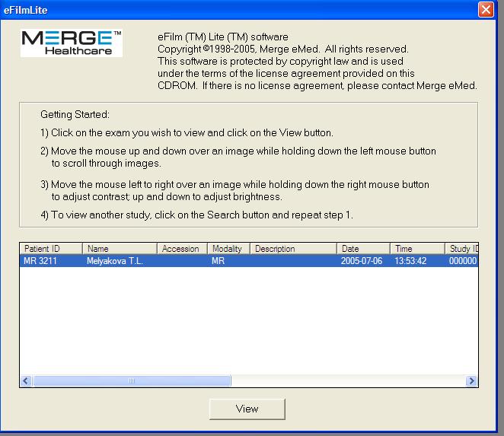Screen dimensions: 504x436
Task: Click the Accession column header
Action: [182, 249]
